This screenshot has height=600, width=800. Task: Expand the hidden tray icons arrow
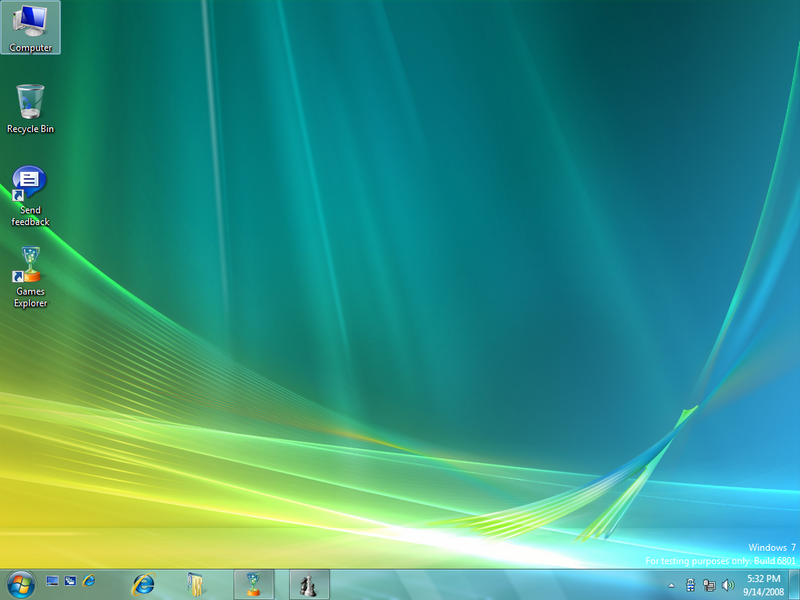tap(672, 585)
